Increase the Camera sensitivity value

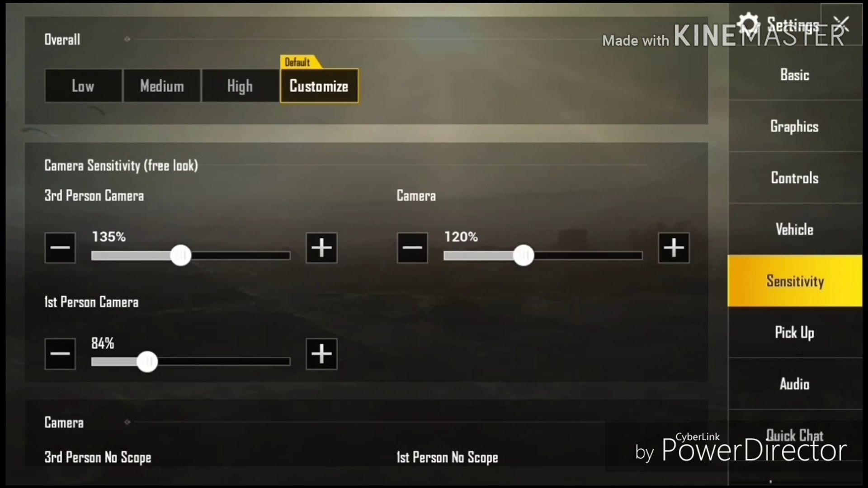(x=673, y=248)
